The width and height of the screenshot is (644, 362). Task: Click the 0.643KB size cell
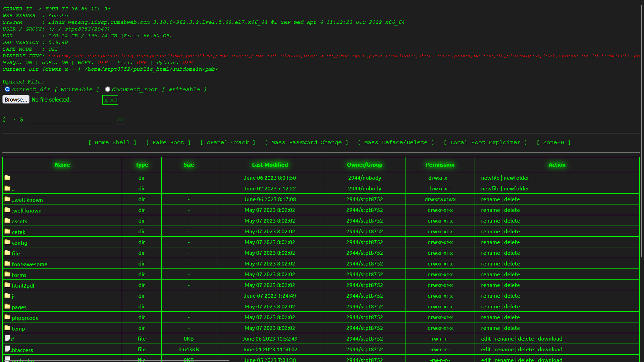[x=189, y=349]
